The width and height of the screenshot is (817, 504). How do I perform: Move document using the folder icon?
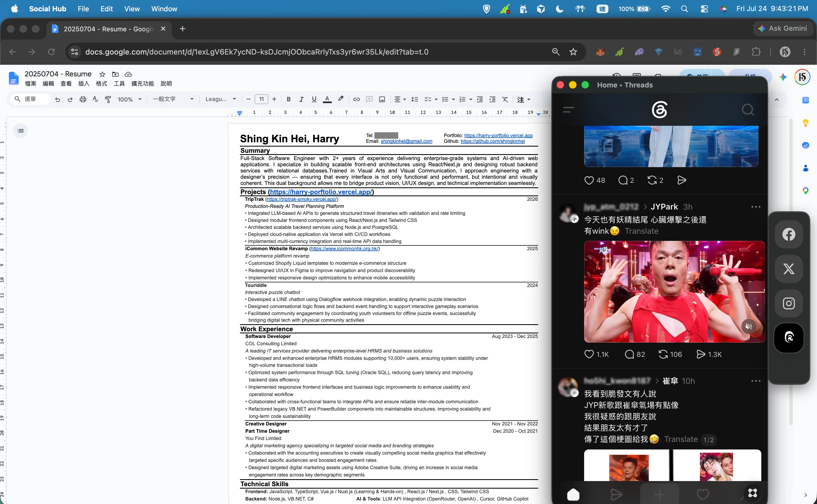click(115, 74)
